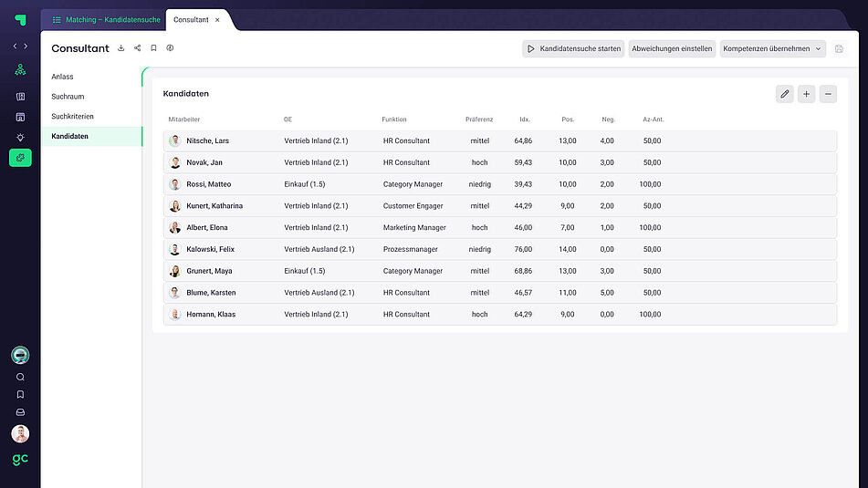Click Albert, Elena avatar photo

[175, 227]
